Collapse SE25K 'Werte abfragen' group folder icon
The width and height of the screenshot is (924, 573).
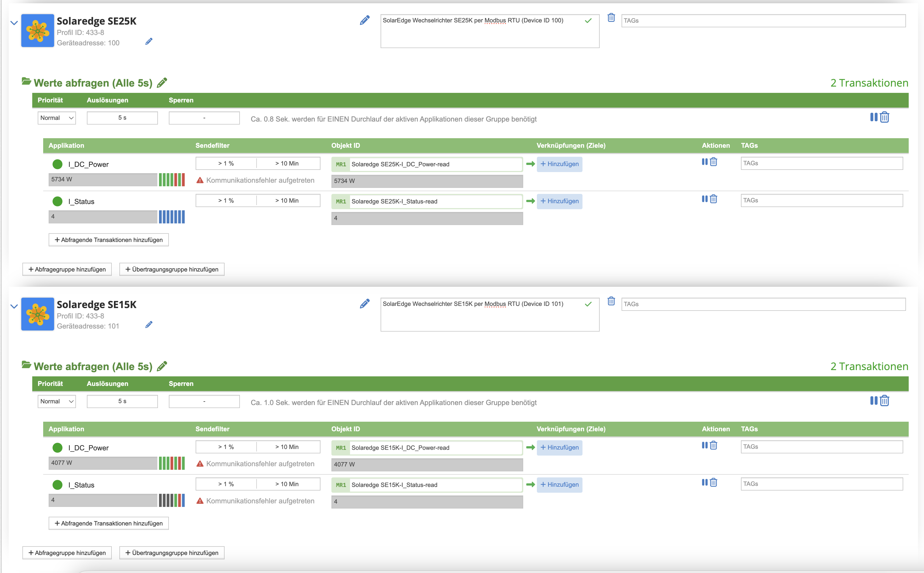click(x=26, y=81)
